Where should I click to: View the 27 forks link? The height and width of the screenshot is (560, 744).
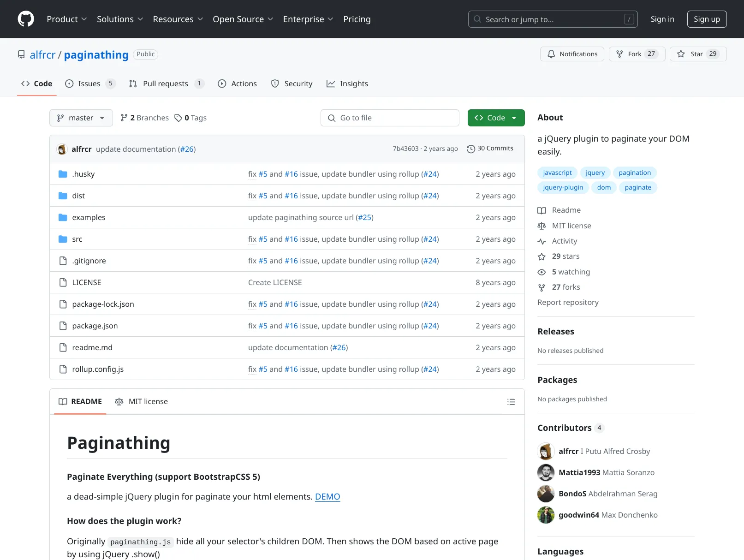(559, 287)
